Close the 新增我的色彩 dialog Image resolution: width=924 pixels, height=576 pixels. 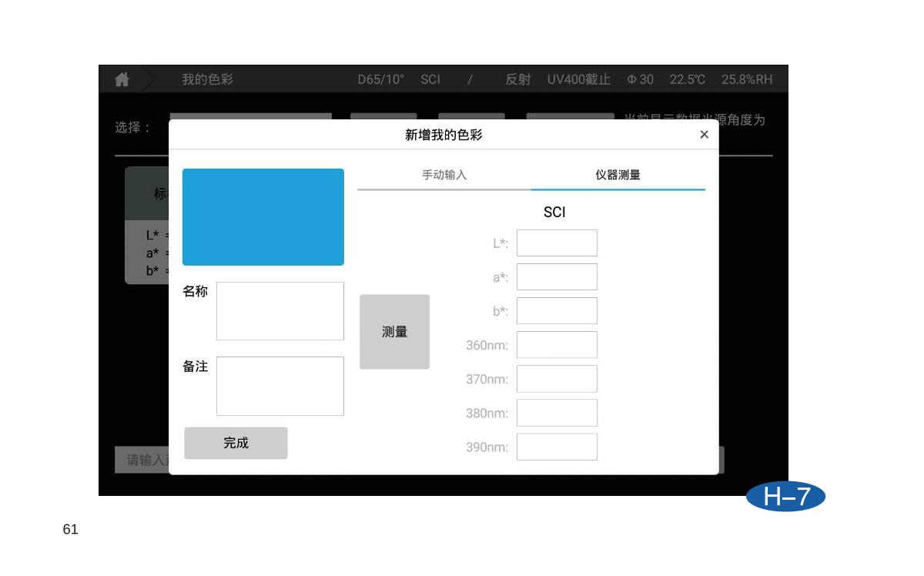coord(703,135)
